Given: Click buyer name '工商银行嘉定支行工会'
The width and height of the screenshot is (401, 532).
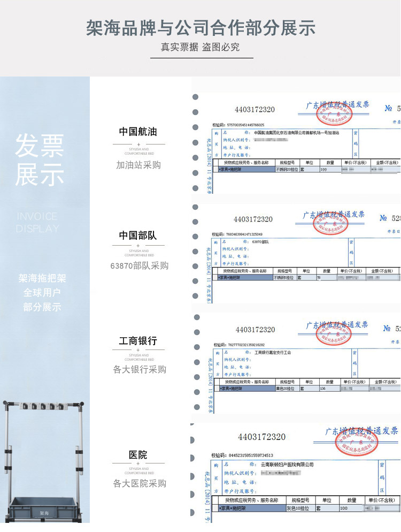Looking at the screenshot, I should click(x=273, y=353).
